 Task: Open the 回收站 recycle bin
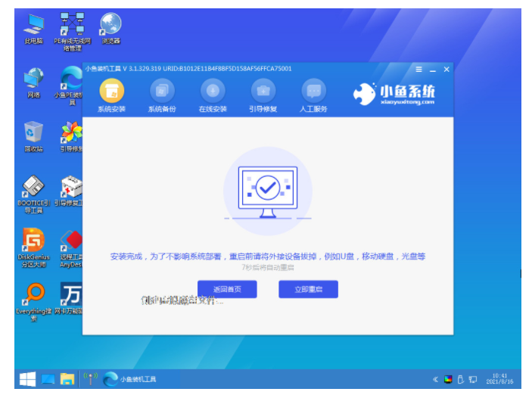[33, 134]
